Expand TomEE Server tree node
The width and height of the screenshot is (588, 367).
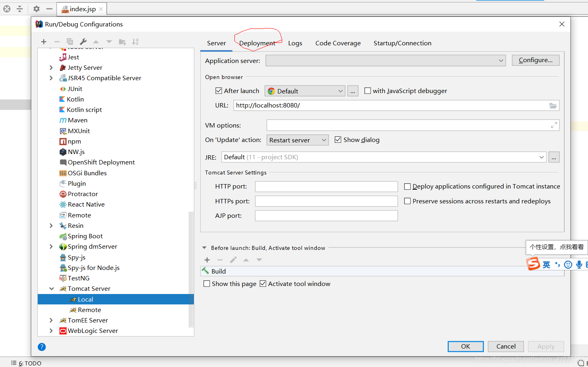tap(51, 320)
